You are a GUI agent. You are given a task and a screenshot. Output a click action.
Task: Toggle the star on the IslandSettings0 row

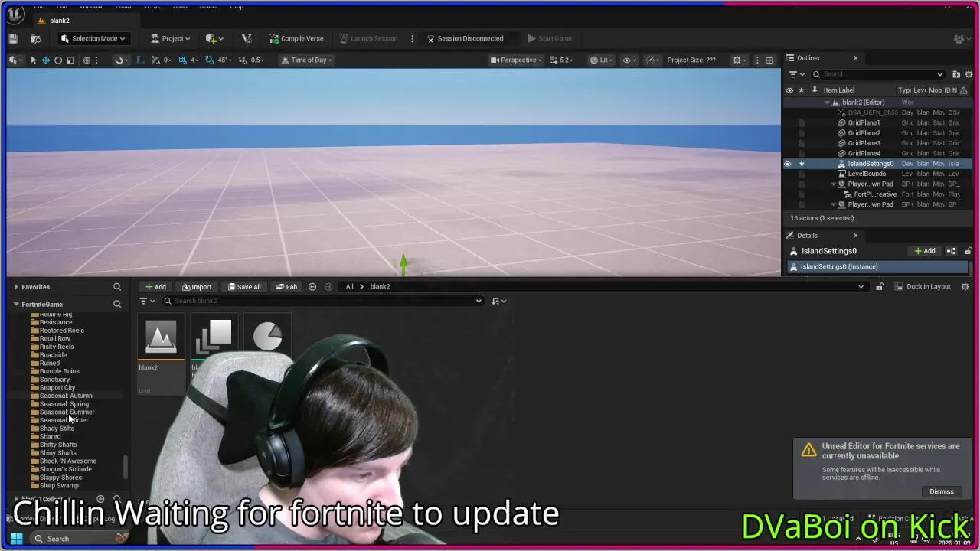802,164
